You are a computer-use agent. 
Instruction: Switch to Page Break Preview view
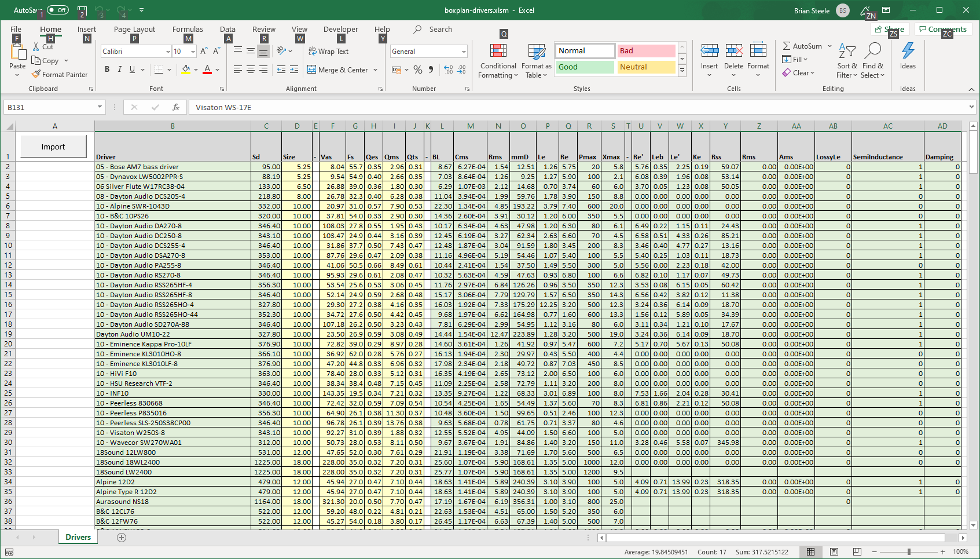click(857, 551)
